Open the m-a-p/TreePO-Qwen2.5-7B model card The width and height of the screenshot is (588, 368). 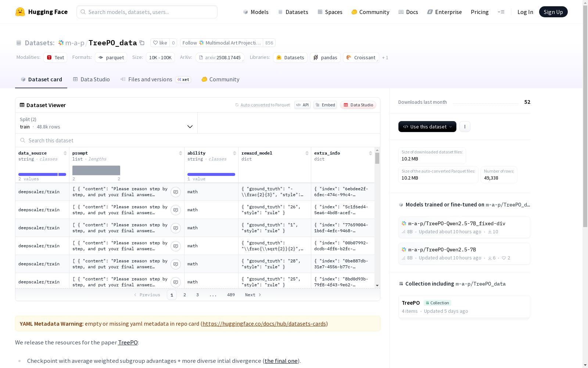[x=464, y=254]
